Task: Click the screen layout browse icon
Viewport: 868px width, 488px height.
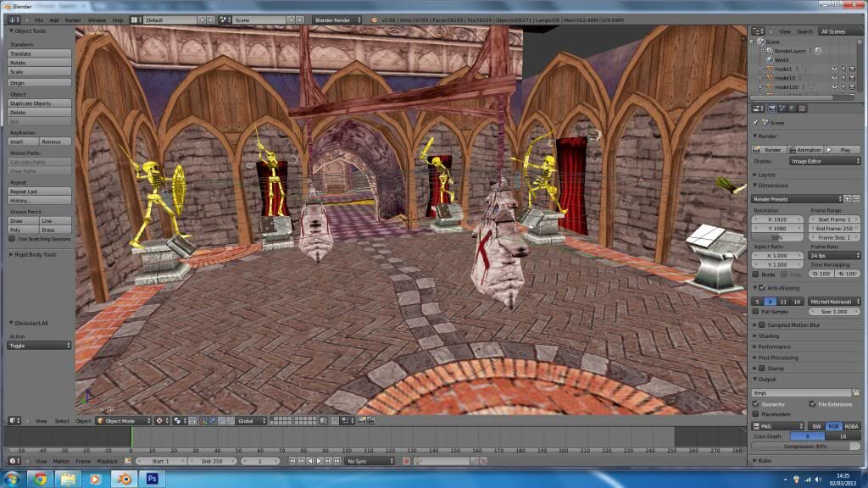Action: (136, 20)
